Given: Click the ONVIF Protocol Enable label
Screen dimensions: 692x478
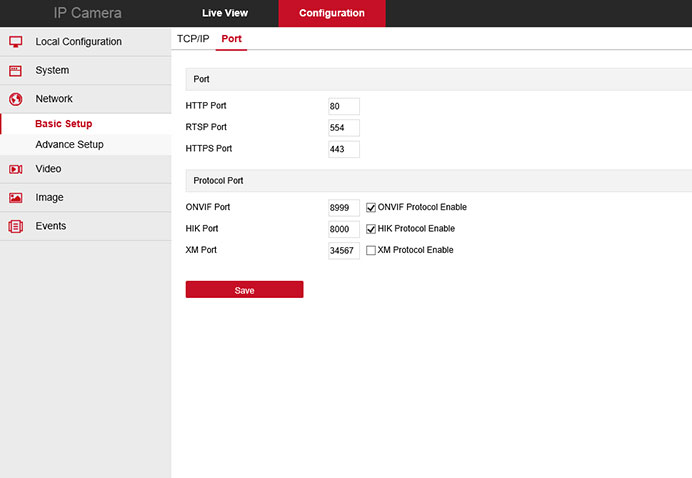Looking at the screenshot, I should click(x=422, y=207).
